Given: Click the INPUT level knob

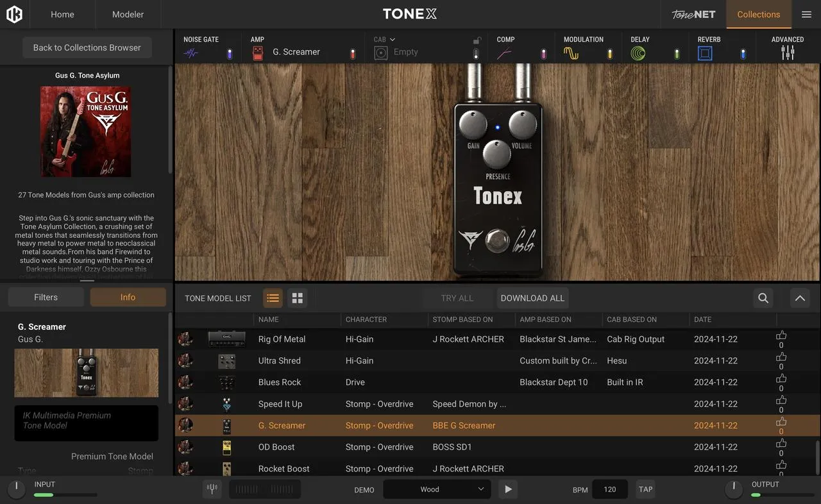Looking at the screenshot, I should pyautogui.click(x=16, y=489).
